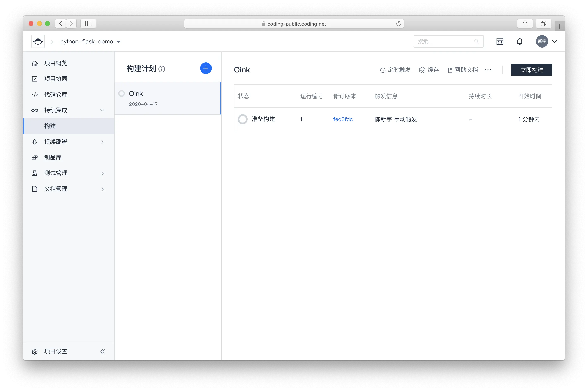This screenshot has width=588, height=391.
Task: Open the 定时触发 scheduled trigger settings
Action: click(x=395, y=70)
